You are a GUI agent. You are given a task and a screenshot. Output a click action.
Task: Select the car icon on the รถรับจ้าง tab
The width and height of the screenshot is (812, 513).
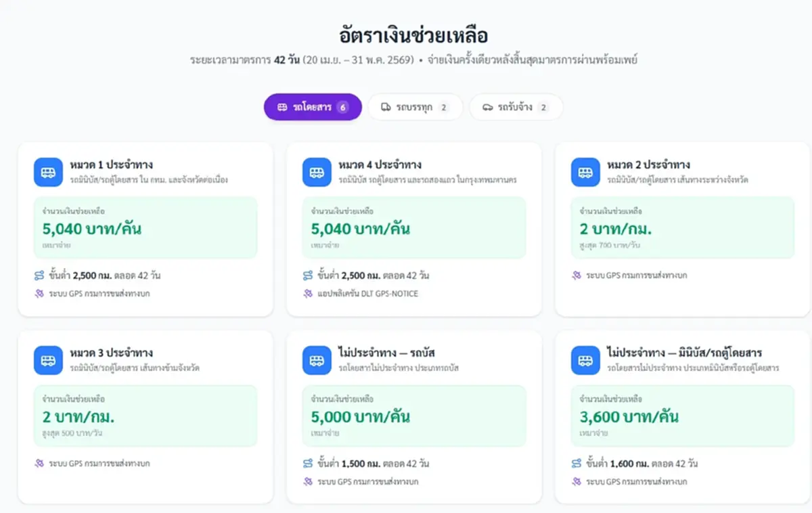coord(489,107)
